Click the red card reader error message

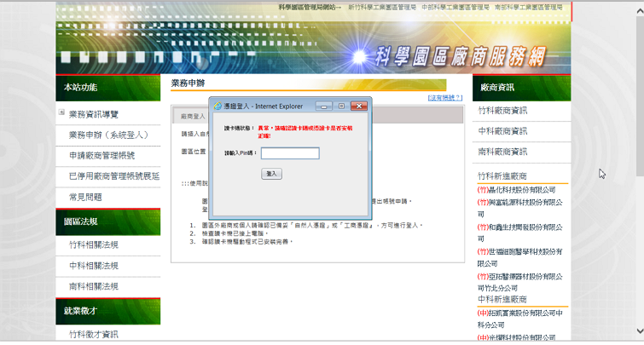click(x=305, y=132)
